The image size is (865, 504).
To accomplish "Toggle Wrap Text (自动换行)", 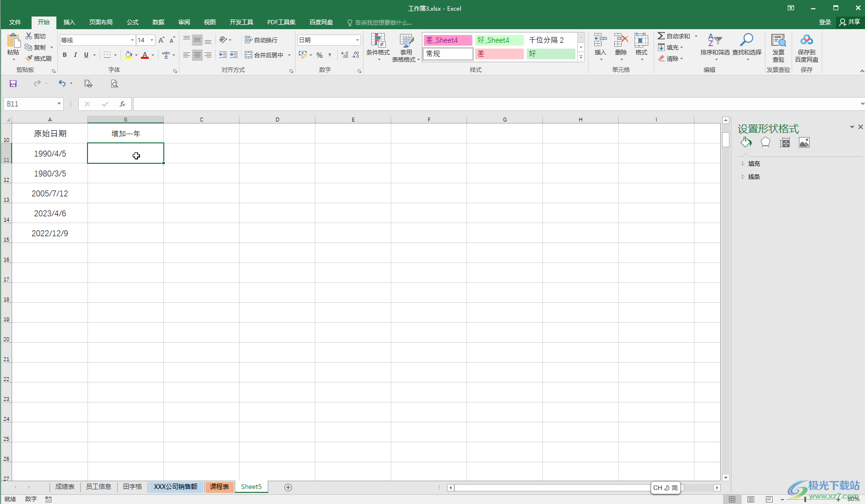I will click(x=261, y=40).
